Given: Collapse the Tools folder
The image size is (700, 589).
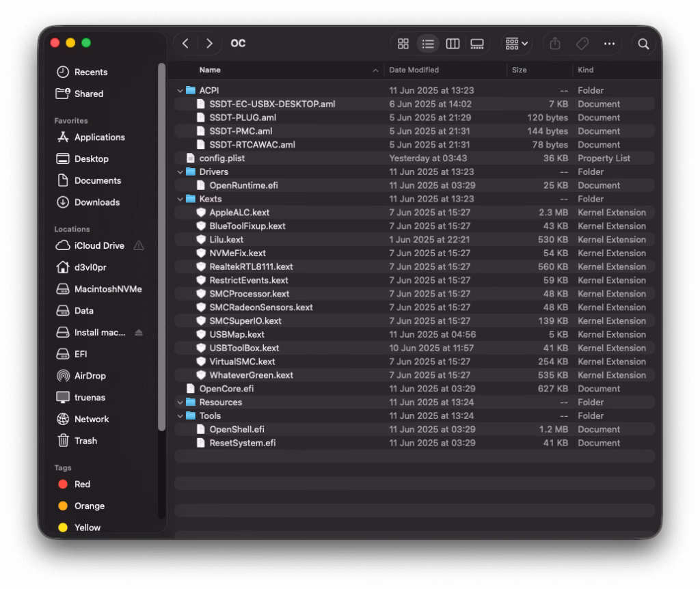Looking at the screenshot, I should coord(180,416).
